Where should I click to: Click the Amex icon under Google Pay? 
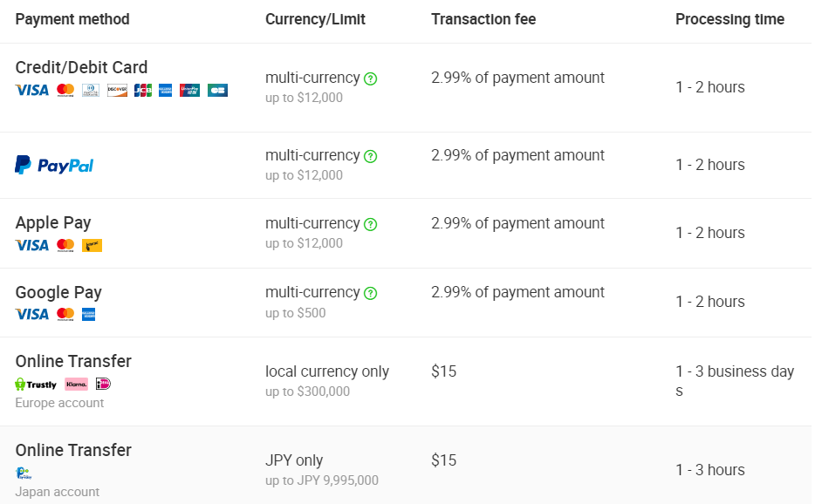pyautogui.click(x=88, y=315)
